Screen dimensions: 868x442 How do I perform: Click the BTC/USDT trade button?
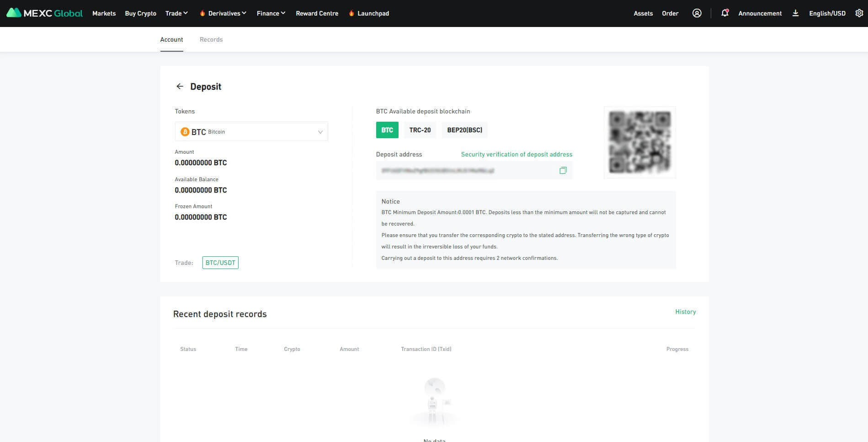pos(220,263)
